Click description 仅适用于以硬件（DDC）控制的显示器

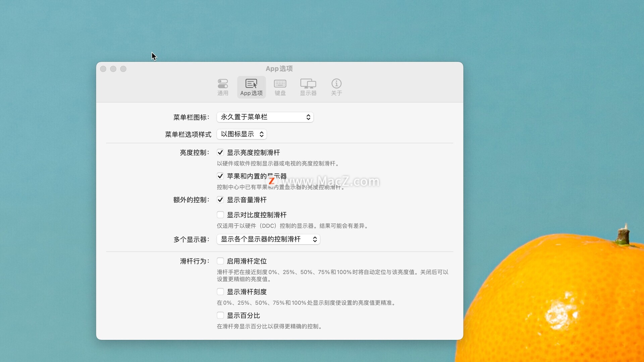(x=265, y=226)
